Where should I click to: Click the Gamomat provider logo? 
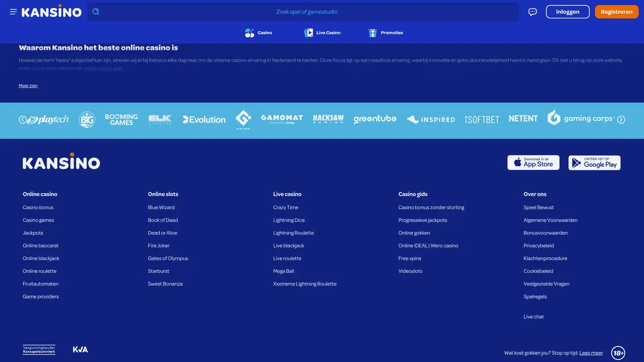[x=282, y=119]
